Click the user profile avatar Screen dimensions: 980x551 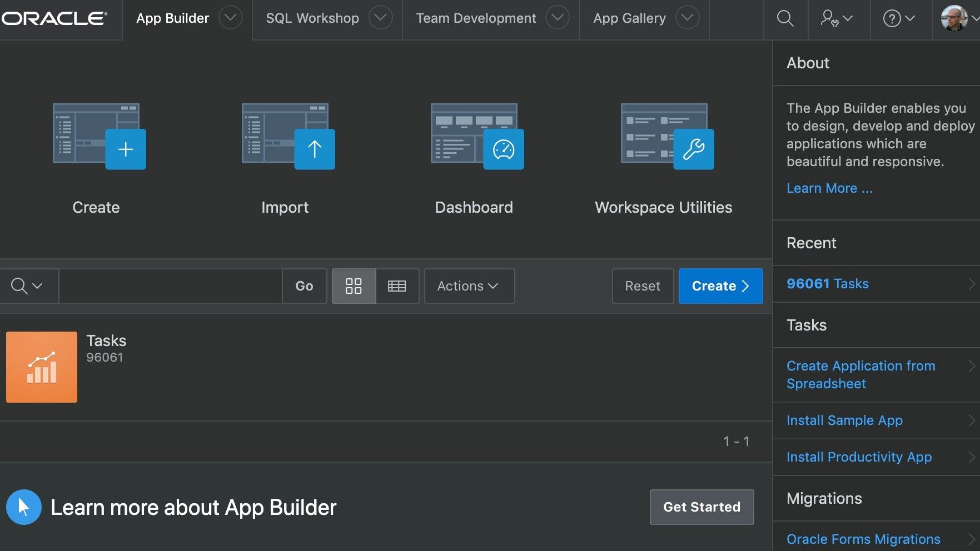954,18
